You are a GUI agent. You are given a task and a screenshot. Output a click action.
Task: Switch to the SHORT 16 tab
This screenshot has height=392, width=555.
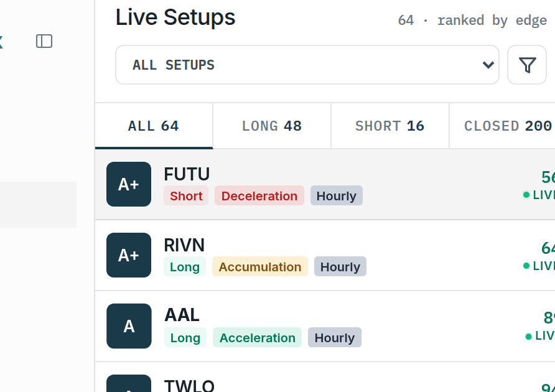tap(389, 126)
